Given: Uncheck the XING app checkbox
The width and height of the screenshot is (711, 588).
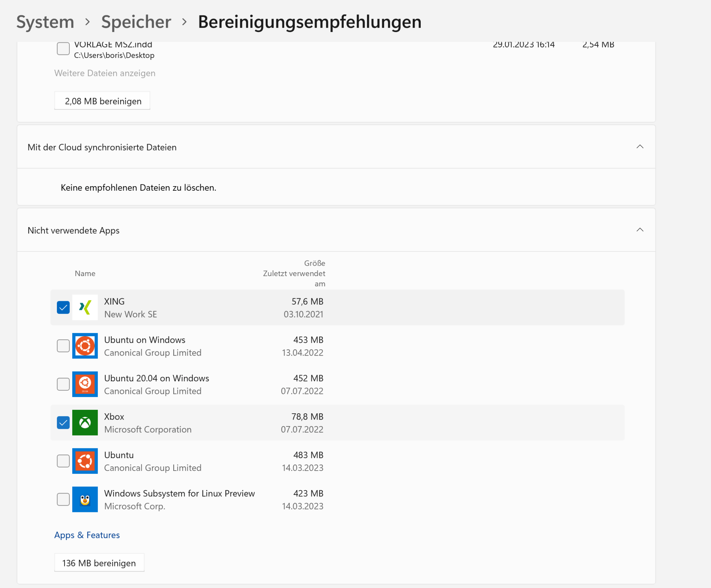Looking at the screenshot, I should [63, 307].
